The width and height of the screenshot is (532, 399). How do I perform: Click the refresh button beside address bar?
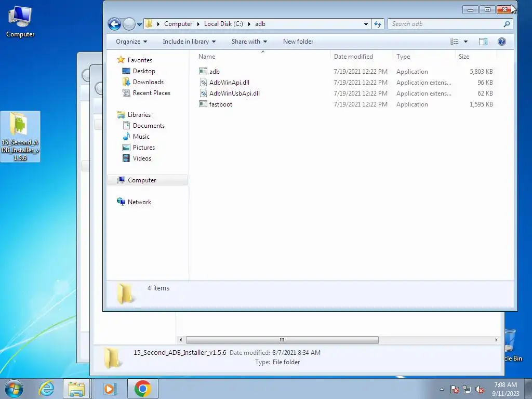point(378,24)
